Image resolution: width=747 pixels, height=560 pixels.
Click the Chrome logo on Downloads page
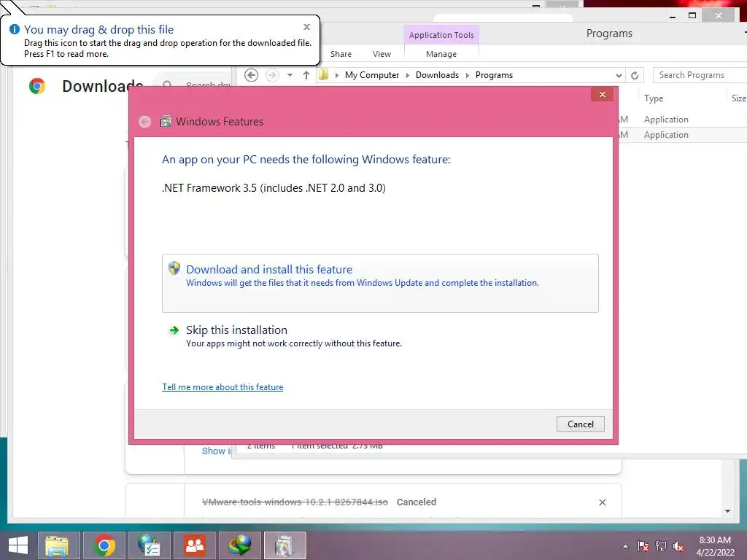(37, 86)
